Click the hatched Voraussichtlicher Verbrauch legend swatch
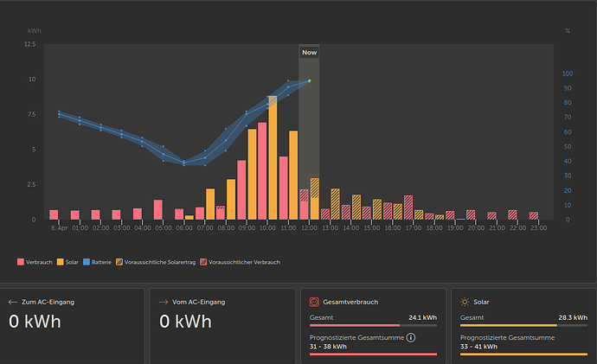The image size is (597, 364). click(203, 262)
